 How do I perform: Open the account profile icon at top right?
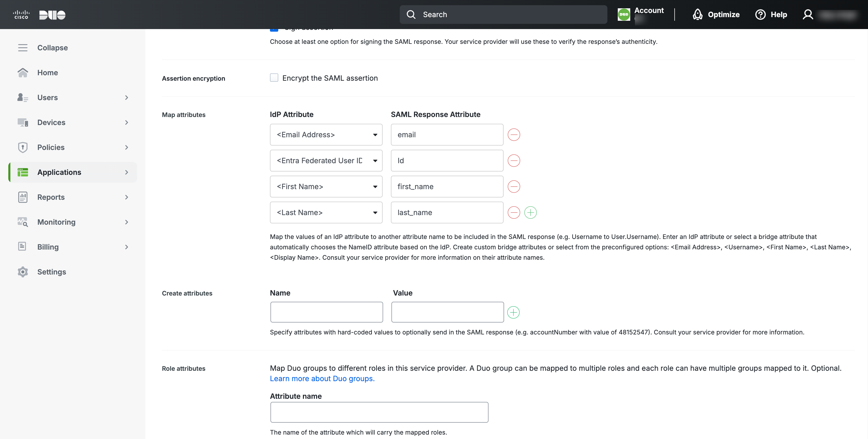tap(808, 15)
